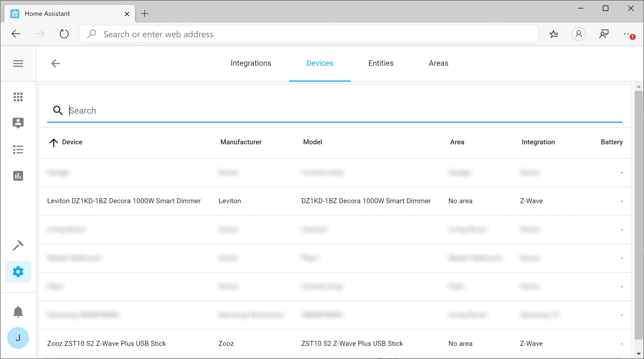Open Zooz ZST10 Z-Wave USB Stick device
Screen dimensions: 644x359
[x=107, y=343]
